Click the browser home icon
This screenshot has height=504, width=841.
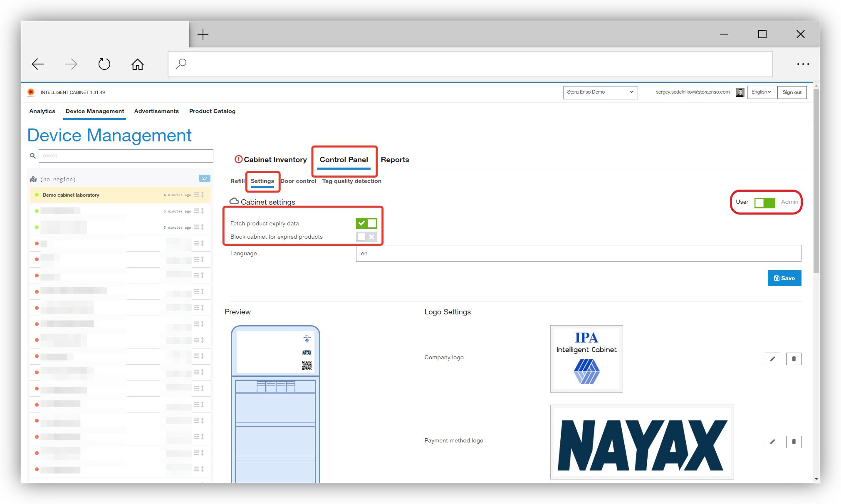tap(137, 64)
